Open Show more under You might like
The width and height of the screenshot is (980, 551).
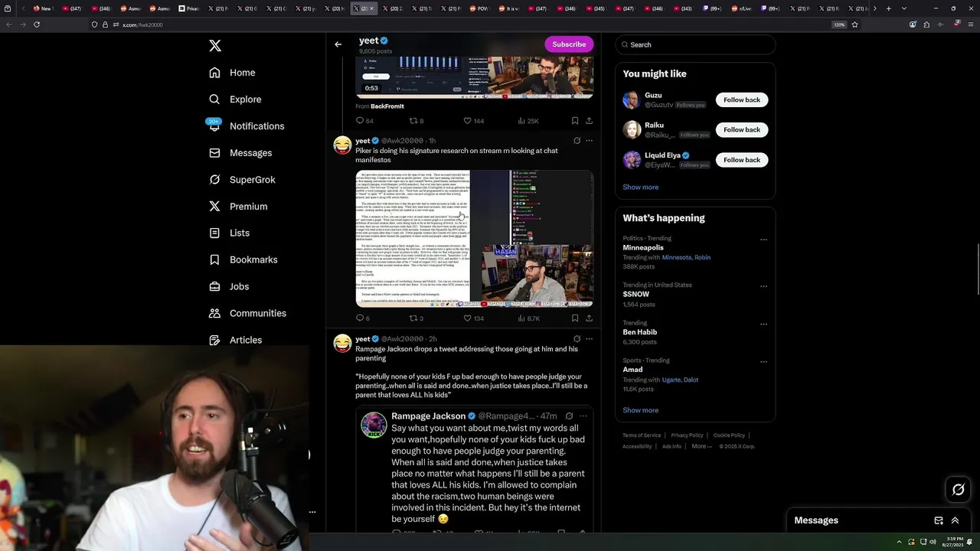[x=641, y=187]
